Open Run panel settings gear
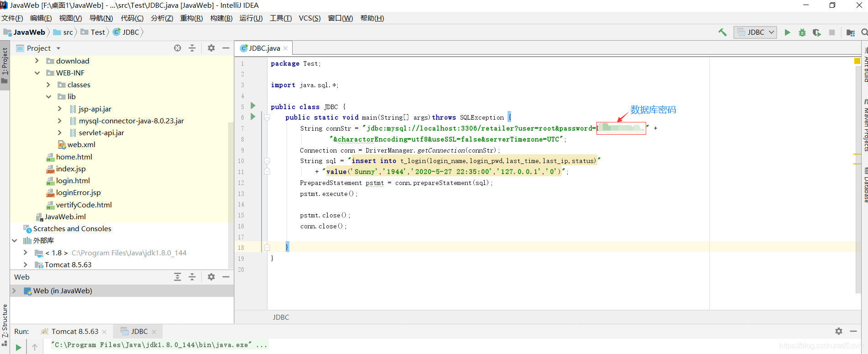 (839, 331)
